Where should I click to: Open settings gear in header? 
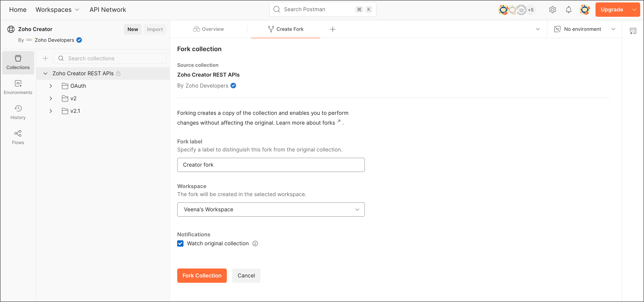(x=552, y=10)
